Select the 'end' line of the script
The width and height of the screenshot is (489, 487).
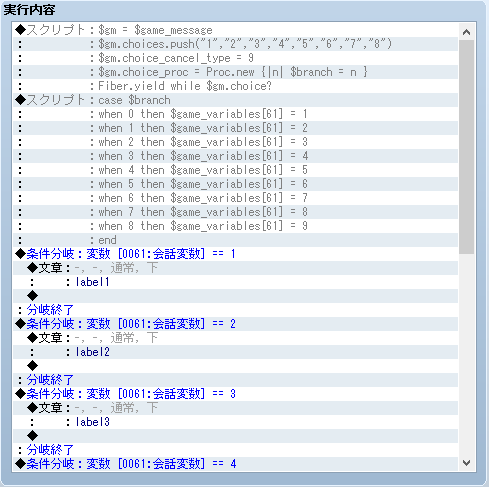[x=236, y=240]
